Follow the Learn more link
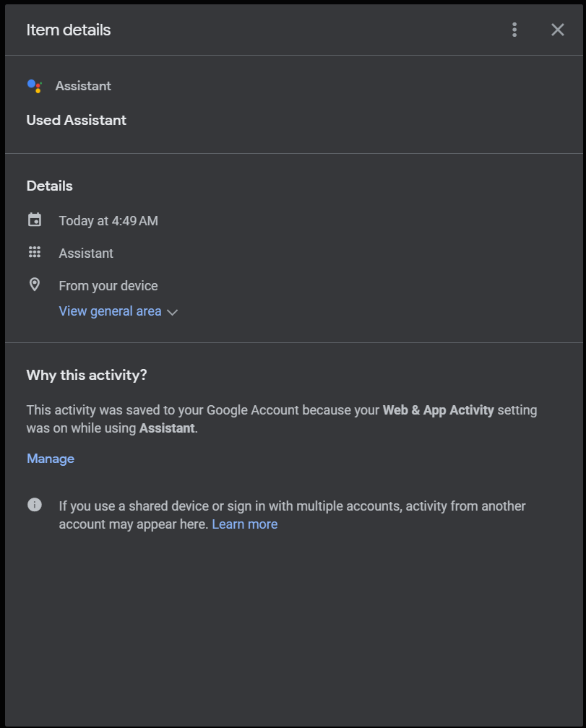This screenshot has width=586, height=728. [244, 524]
